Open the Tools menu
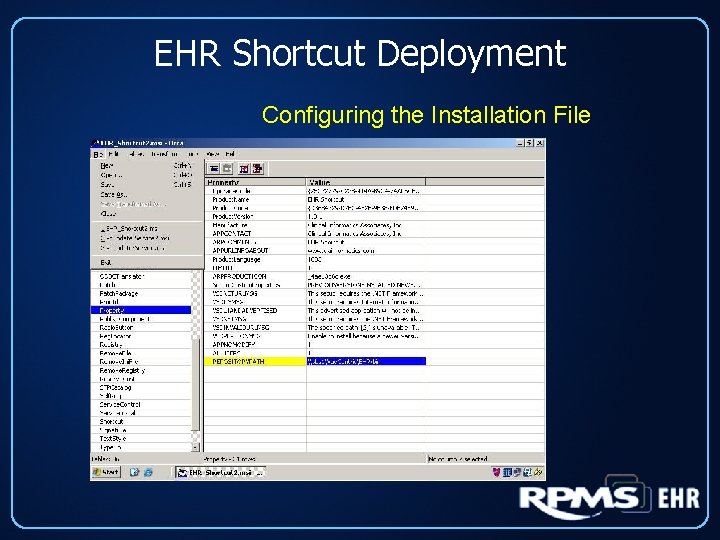This screenshot has height=540, width=720. click(193, 154)
